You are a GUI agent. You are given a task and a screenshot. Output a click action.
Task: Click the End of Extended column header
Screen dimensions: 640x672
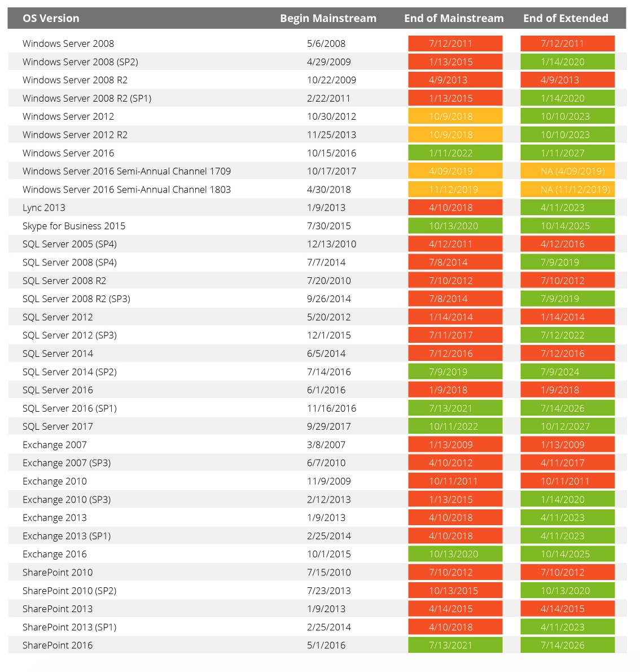point(566,18)
